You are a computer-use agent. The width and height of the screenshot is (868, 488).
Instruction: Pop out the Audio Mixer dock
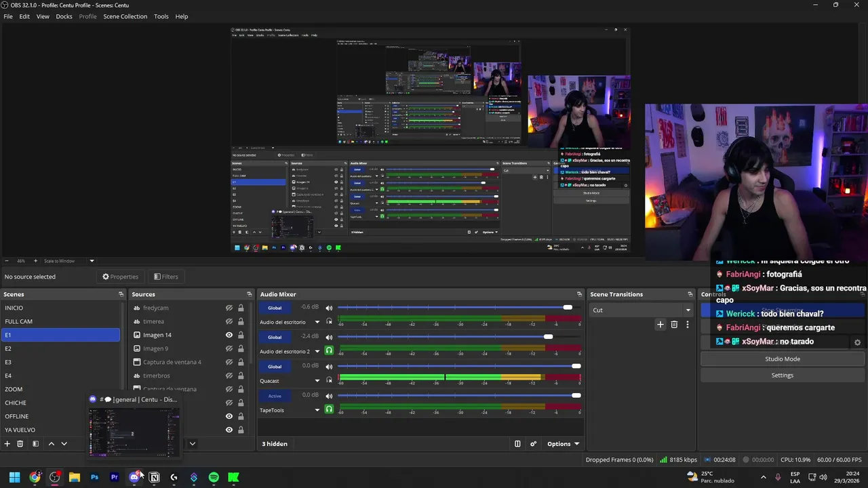click(x=579, y=294)
